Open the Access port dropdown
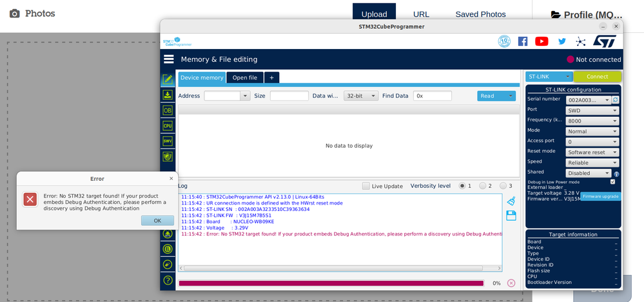This screenshot has width=644, height=302. click(592, 142)
